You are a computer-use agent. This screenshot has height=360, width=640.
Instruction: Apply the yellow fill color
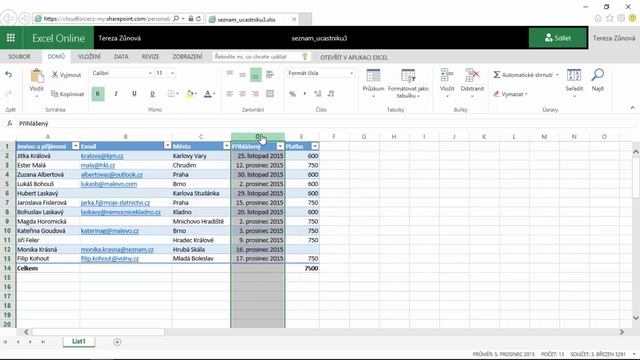[x=189, y=94]
